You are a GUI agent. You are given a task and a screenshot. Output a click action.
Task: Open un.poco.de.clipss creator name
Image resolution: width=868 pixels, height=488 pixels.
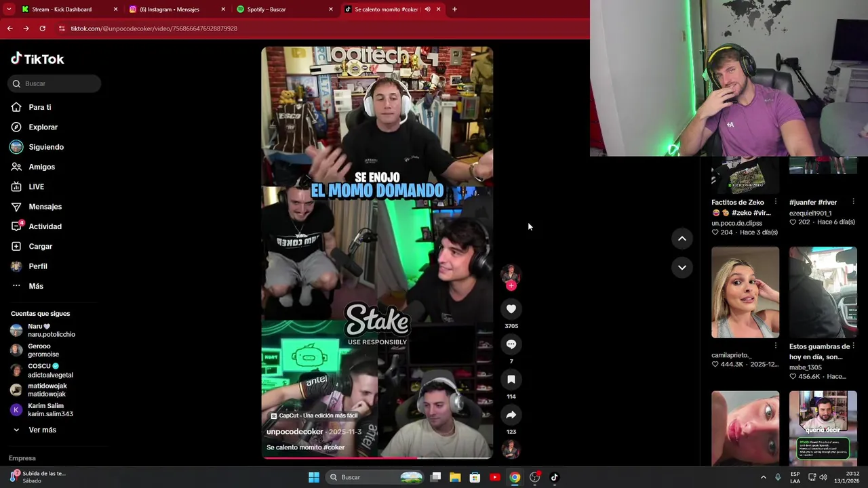736,223
